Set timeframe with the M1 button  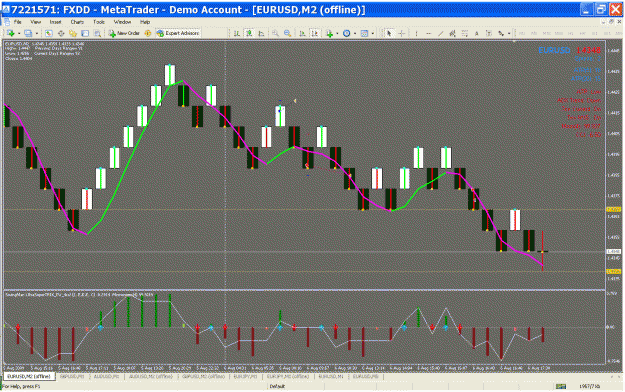coord(522,33)
